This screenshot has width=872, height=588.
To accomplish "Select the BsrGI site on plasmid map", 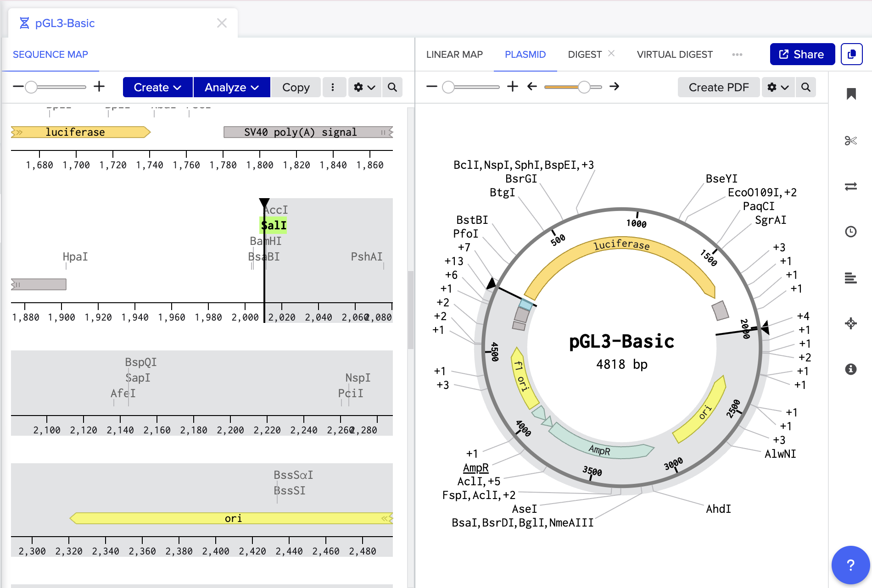I will pos(521,178).
